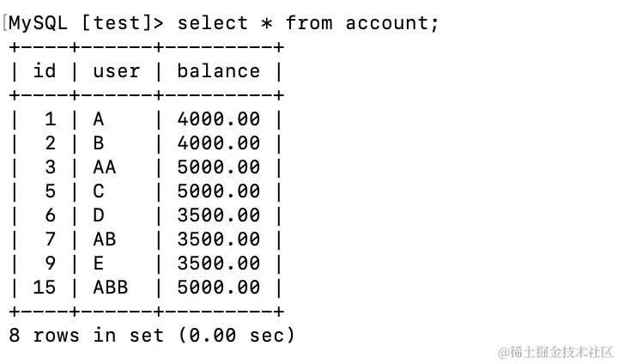This screenshot has height=364, width=618.
Task: Click user 'D' in the table
Action: click(x=99, y=215)
